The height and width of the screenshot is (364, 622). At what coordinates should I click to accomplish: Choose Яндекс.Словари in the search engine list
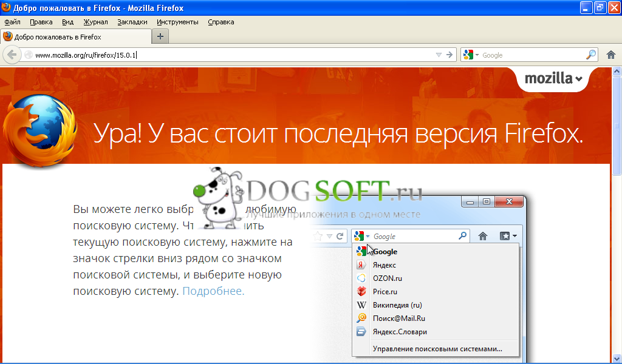pos(436,332)
